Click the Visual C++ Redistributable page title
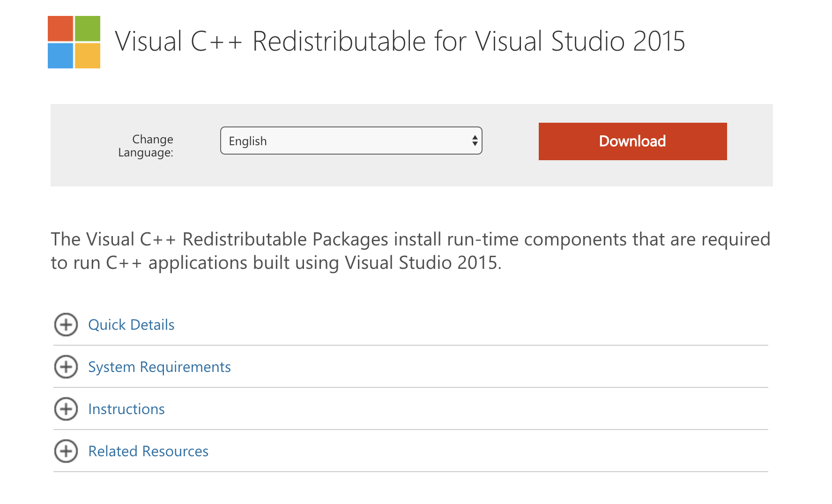 [x=400, y=41]
